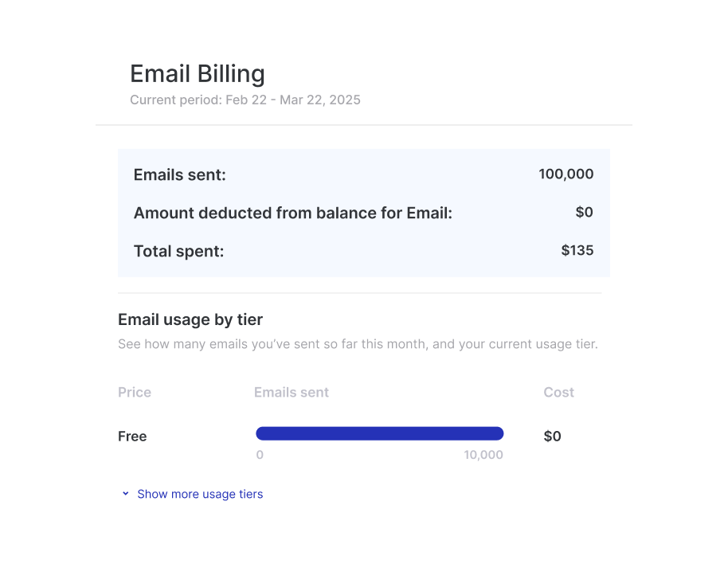Click the chevron icon beside Show more usage tiers
This screenshot has height=564, width=728.
(125, 494)
